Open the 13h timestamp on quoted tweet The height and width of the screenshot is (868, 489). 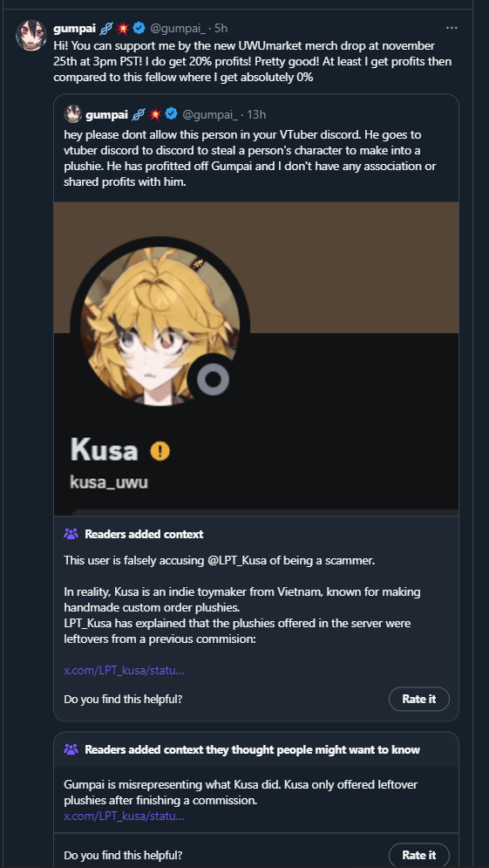pyautogui.click(x=256, y=114)
